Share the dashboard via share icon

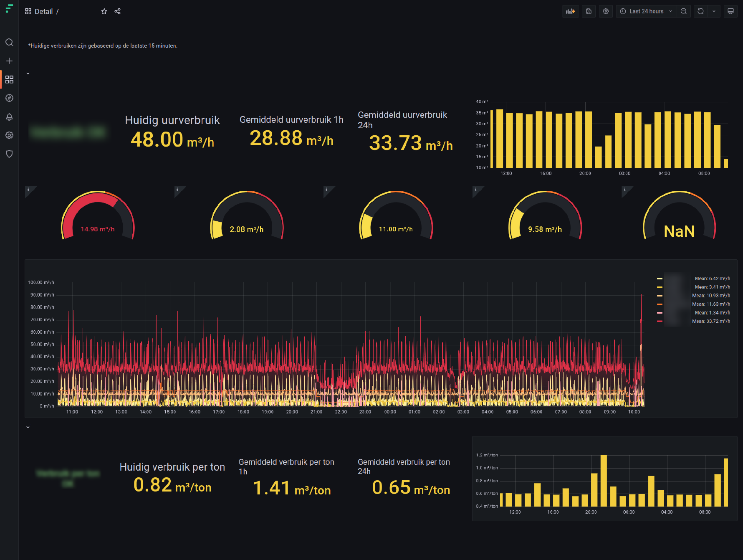118,11
